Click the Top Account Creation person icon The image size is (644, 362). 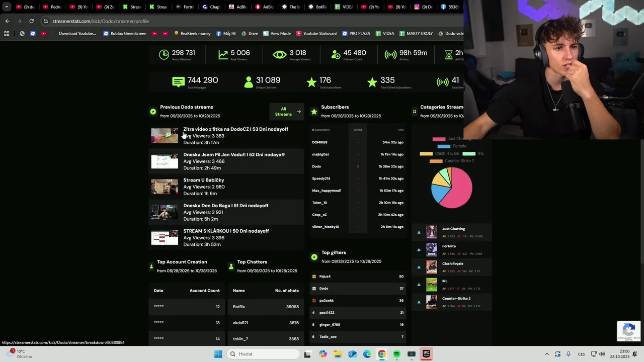[x=151, y=266]
